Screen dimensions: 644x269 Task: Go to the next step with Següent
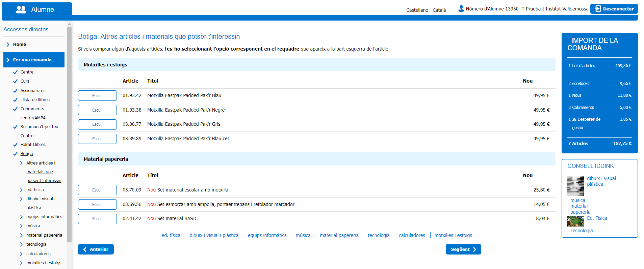pyautogui.click(x=463, y=249)
